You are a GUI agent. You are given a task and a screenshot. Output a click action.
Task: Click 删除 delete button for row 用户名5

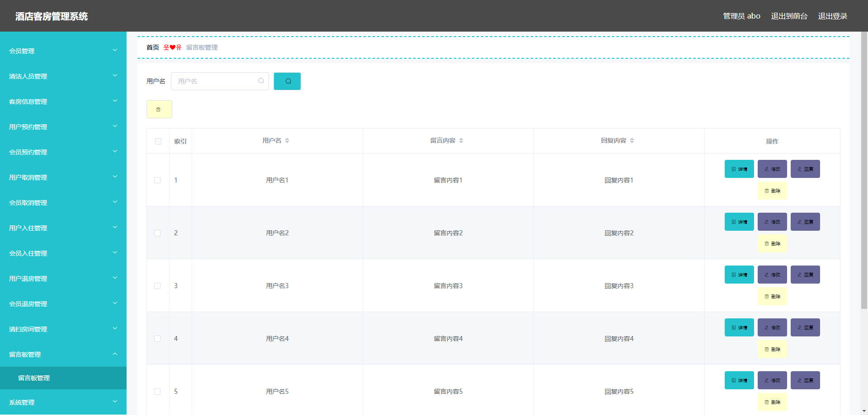point(772,402)
